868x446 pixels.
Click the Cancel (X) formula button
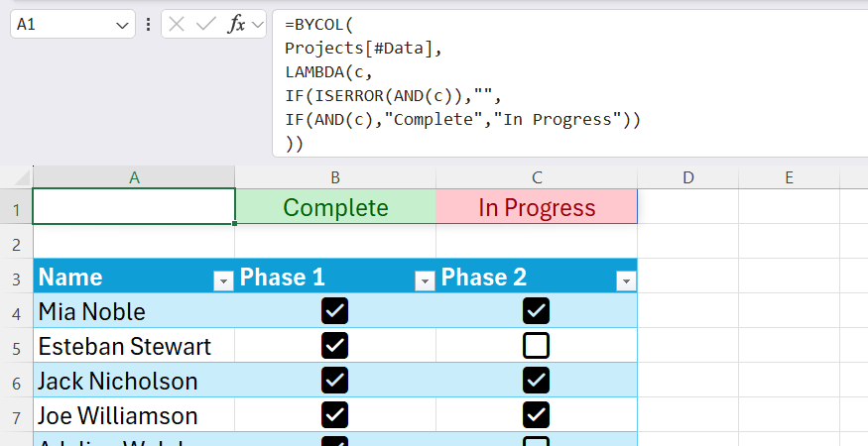(176, 25)
